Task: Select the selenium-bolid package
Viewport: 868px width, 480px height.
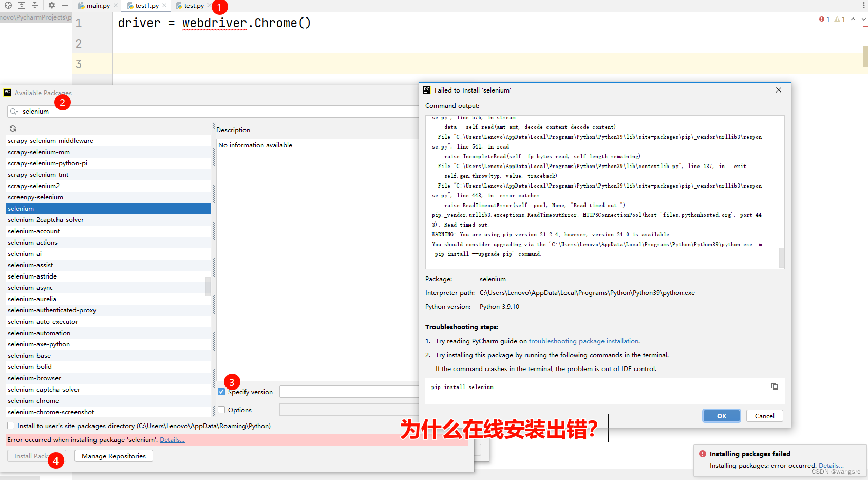Action: tap(108, 366)
